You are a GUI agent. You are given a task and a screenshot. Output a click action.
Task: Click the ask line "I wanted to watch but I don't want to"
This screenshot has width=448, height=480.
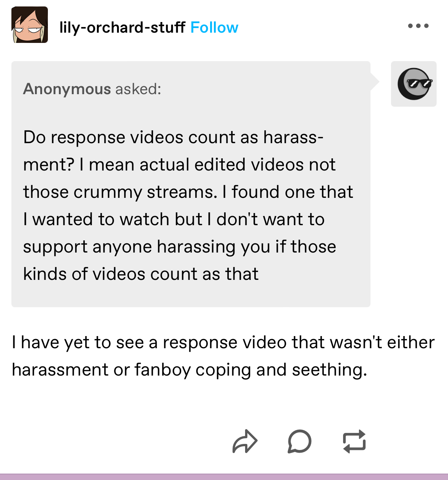tap(174, 219)
